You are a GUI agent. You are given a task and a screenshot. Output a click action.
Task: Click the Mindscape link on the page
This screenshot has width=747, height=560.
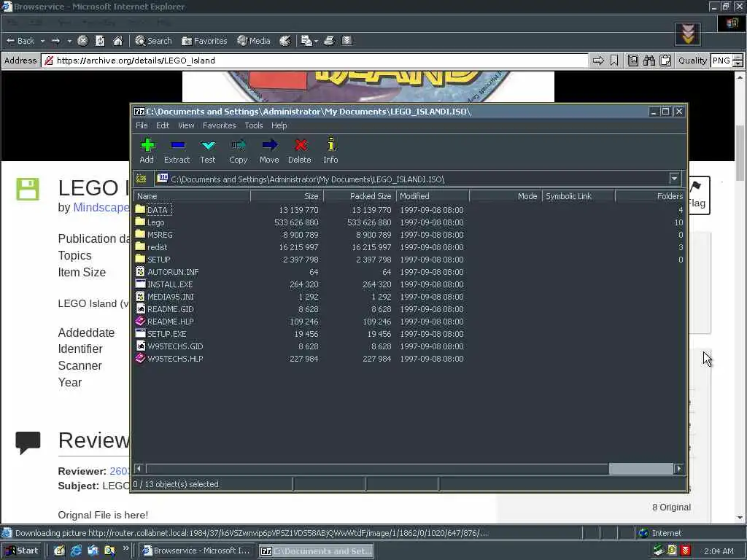click(x=101, y=208)
